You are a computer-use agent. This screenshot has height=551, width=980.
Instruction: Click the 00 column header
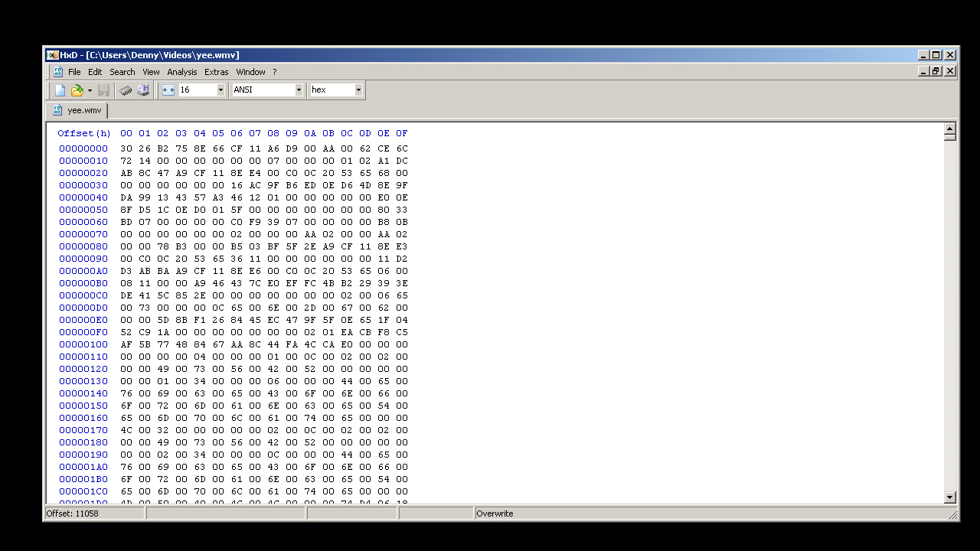[x=126, y=133]
